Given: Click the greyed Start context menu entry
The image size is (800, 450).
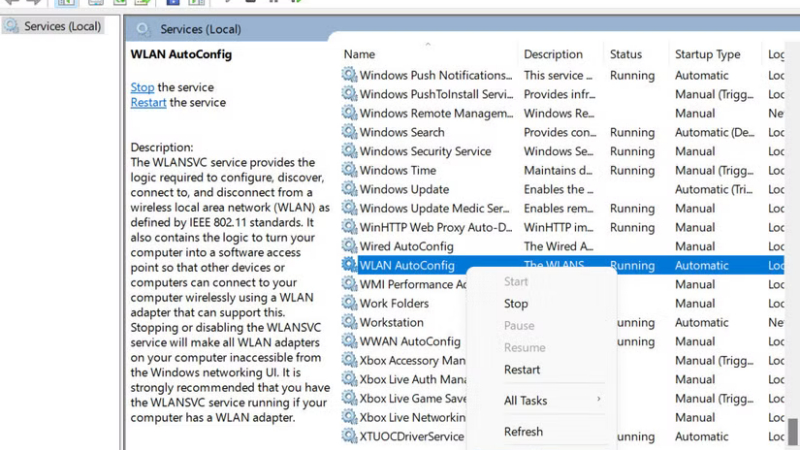Looking at the screenshot, I should coord(515,282).
